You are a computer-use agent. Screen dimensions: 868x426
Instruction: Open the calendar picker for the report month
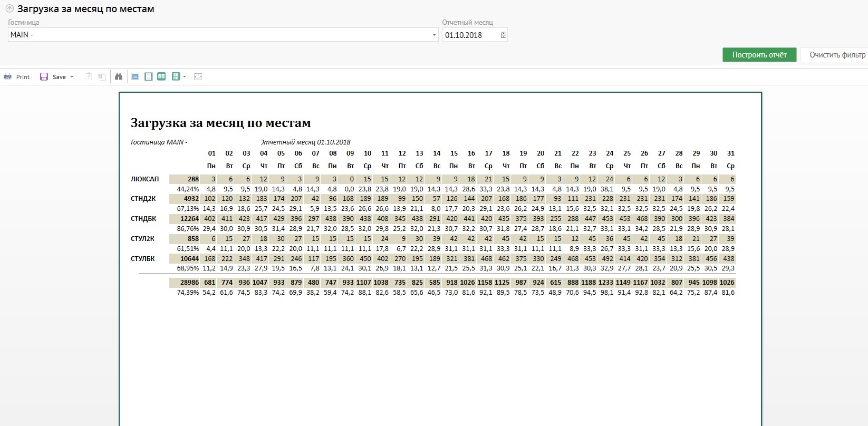(x=504, y=35)
